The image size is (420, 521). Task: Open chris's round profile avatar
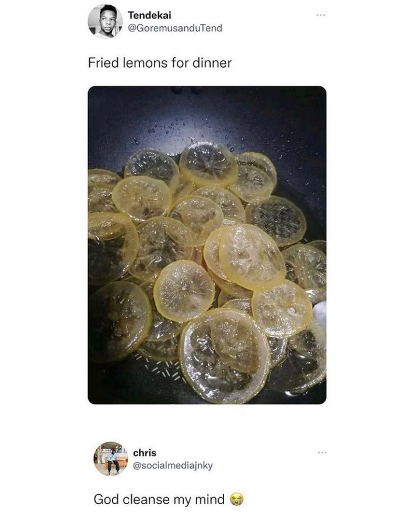pyautogui.click(x=111, y=458)
